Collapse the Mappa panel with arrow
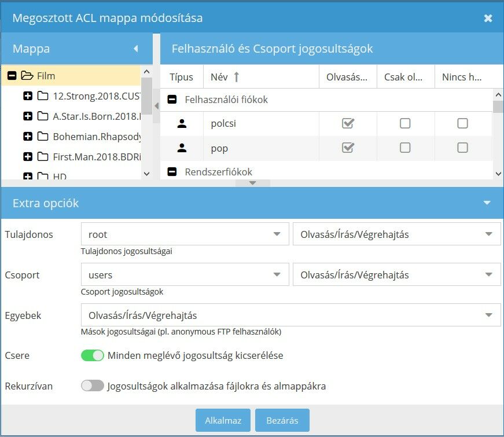The width and height of the screenshot is (504, 437). (136, 49)
